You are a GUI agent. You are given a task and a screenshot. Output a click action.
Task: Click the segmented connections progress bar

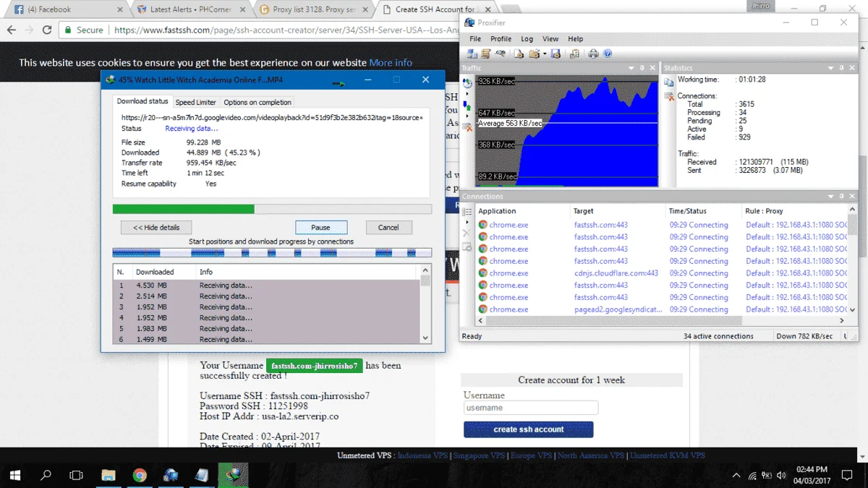tap(272, 253)
